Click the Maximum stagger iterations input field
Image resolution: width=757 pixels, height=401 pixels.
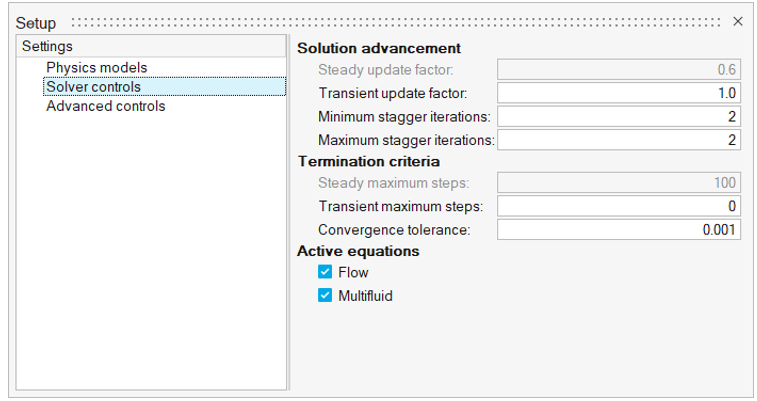pyautogui.click(x=618, y=140)
